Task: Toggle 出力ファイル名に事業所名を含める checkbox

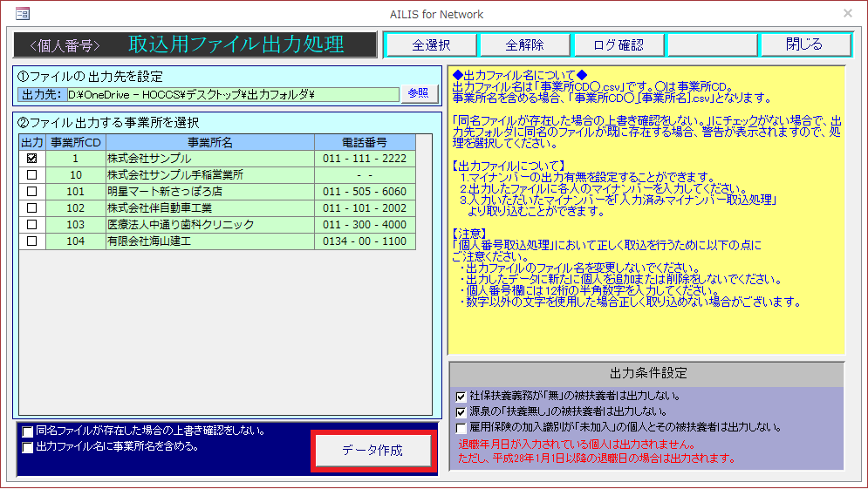Action: tap(29, 447)
